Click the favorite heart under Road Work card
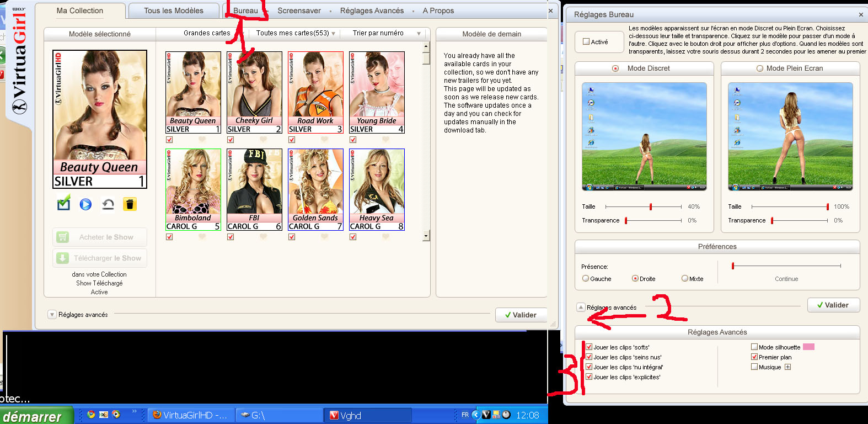Viewport: 868px width, 424px height. (324, 140)
